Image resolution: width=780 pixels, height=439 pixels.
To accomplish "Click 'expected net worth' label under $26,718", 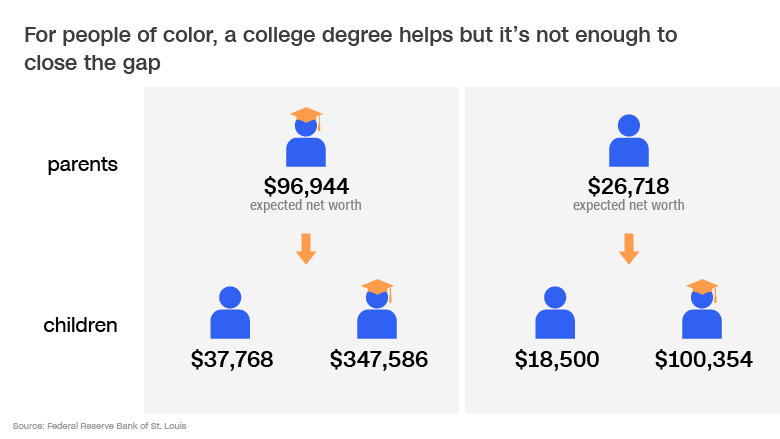I will [x=628, y=205].
